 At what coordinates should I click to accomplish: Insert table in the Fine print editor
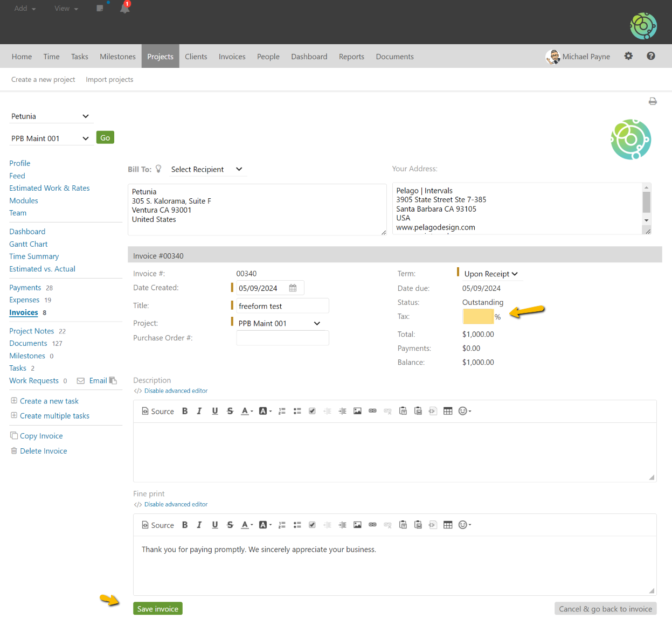[x=448, y=525]
